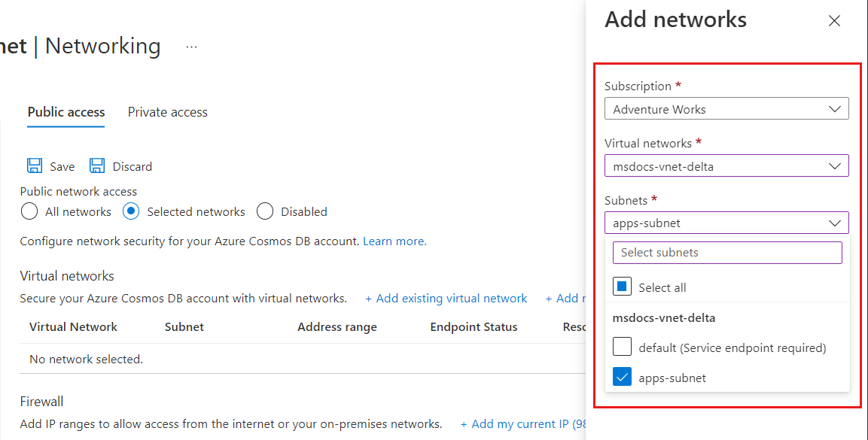Collapse the Subnets dropdown
Image resolution: width=868 pixels, height=440 pixels.
pyautogui.click(x=835, y=223)
